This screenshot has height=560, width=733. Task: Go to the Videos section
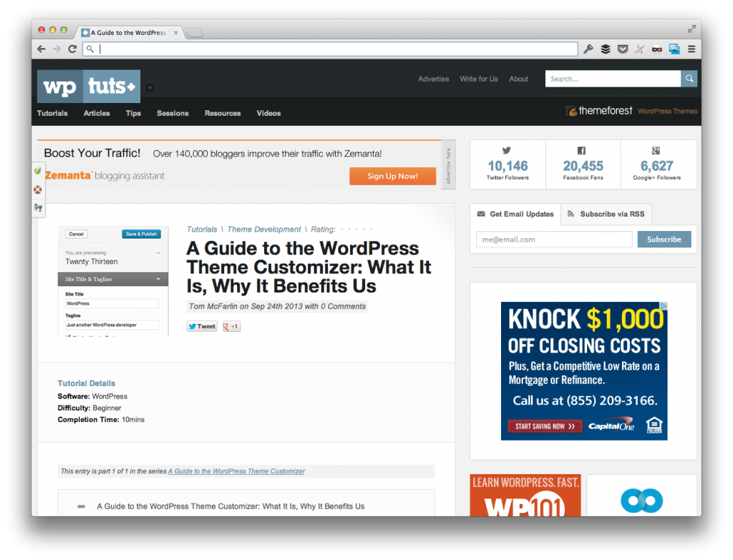pos(268,113)
